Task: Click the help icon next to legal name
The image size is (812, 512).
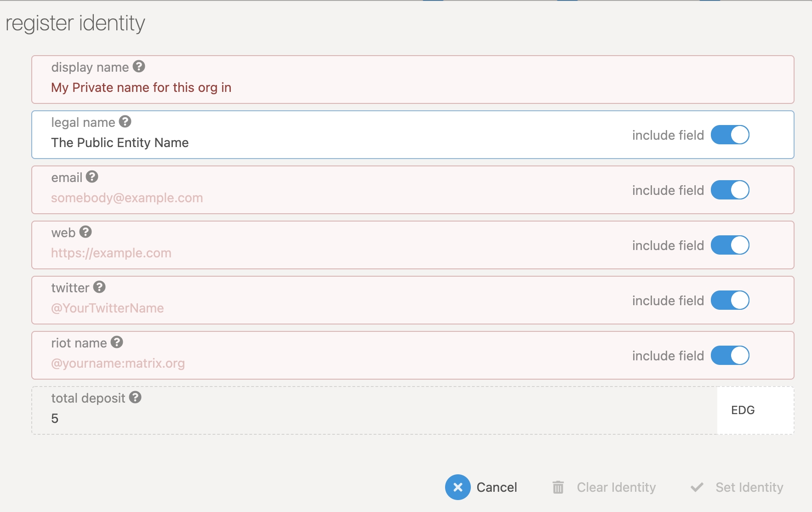Action: pos(125,122)
